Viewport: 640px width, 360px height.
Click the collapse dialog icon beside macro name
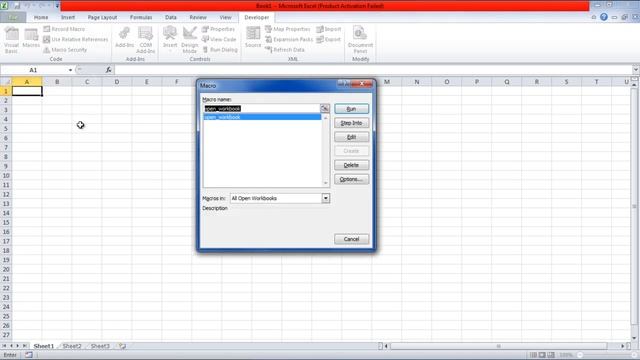tap(325, 109)
